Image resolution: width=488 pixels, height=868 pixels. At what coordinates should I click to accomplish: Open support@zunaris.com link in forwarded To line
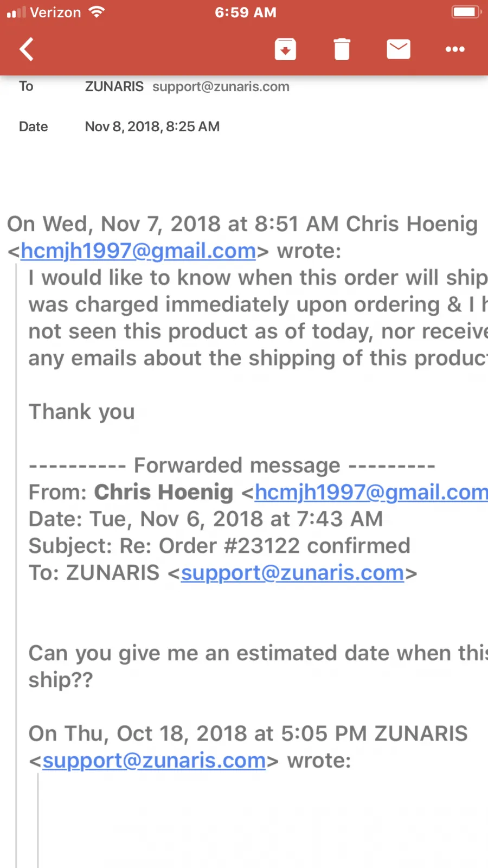coord(292,573)
